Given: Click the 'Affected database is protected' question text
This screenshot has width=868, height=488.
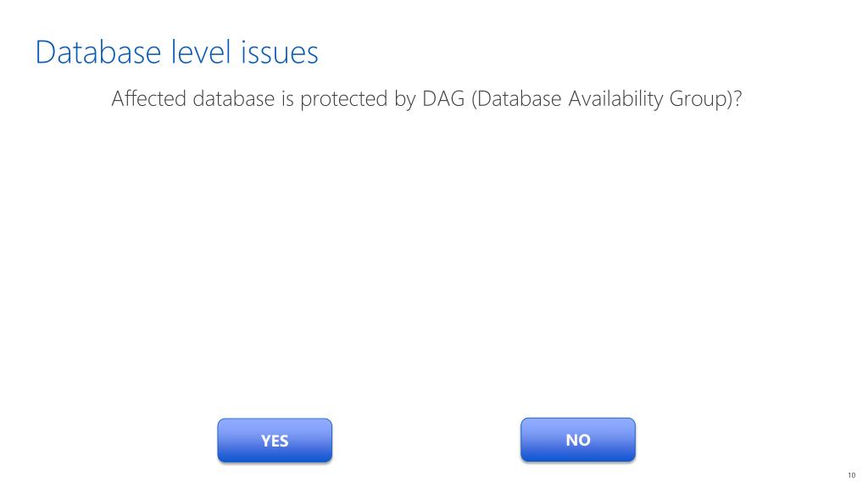Looking at the screenshot, I should pyautogui.click(x=426, y=100).
